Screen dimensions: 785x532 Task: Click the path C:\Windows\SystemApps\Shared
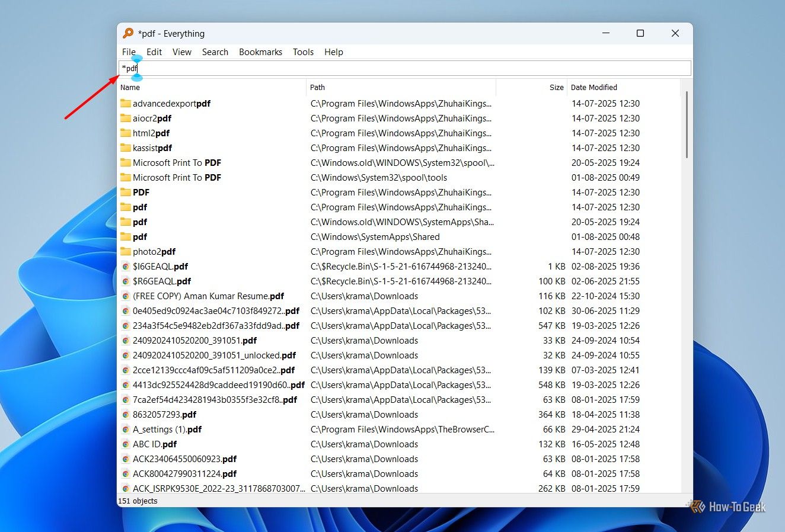click(375, 237)
